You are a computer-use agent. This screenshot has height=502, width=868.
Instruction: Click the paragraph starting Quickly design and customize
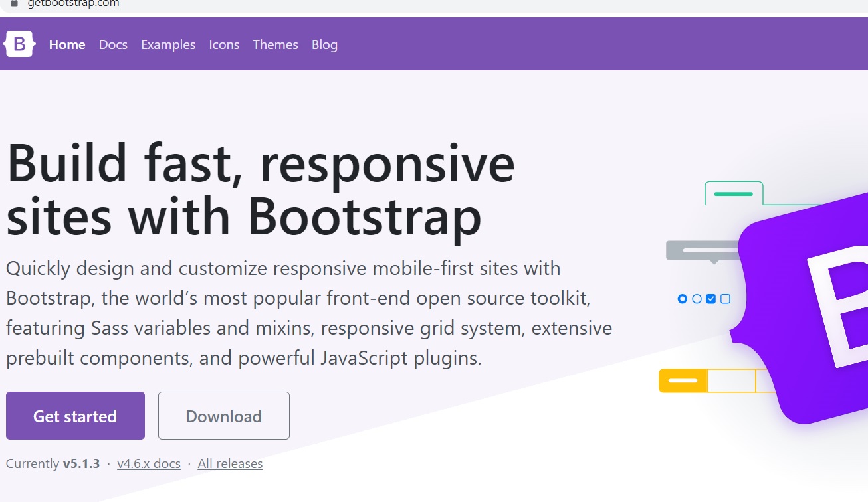coord(309,313)
